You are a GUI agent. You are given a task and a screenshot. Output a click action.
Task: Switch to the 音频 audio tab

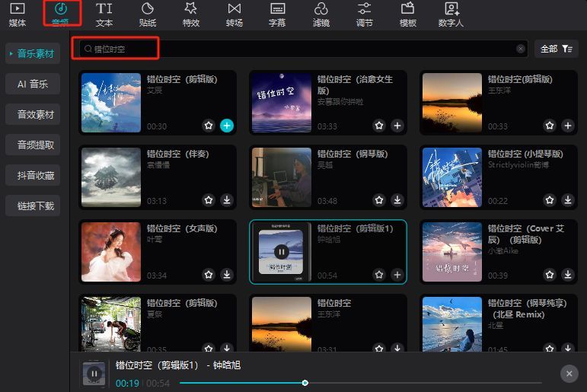pyautogui.click(x=61, y=14)
